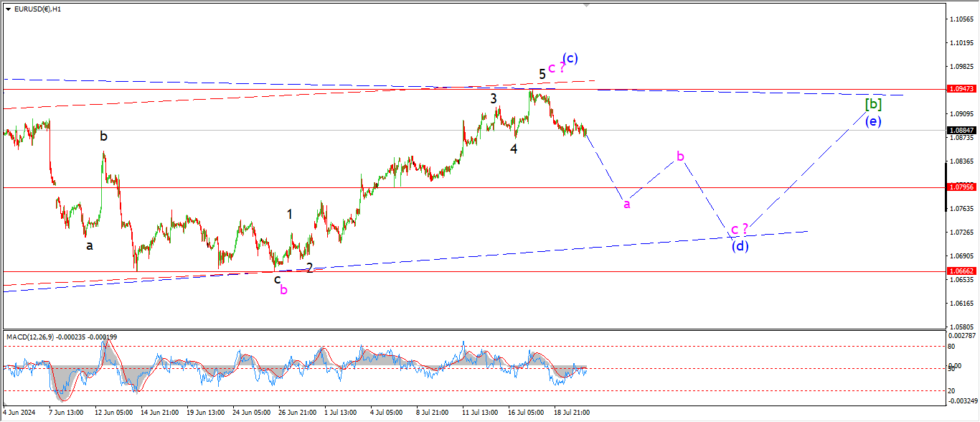Select the blue (d) wave label
980x422 pixels.
pos(740,246)
